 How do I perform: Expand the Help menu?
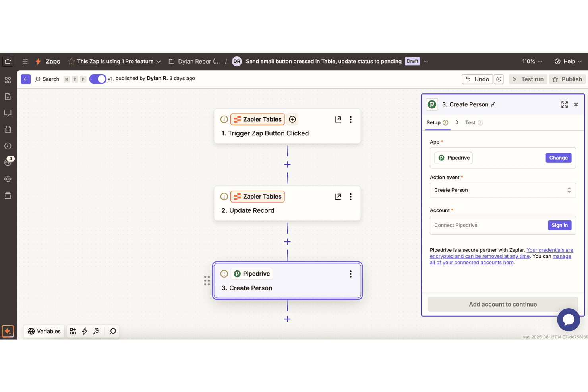568,61
